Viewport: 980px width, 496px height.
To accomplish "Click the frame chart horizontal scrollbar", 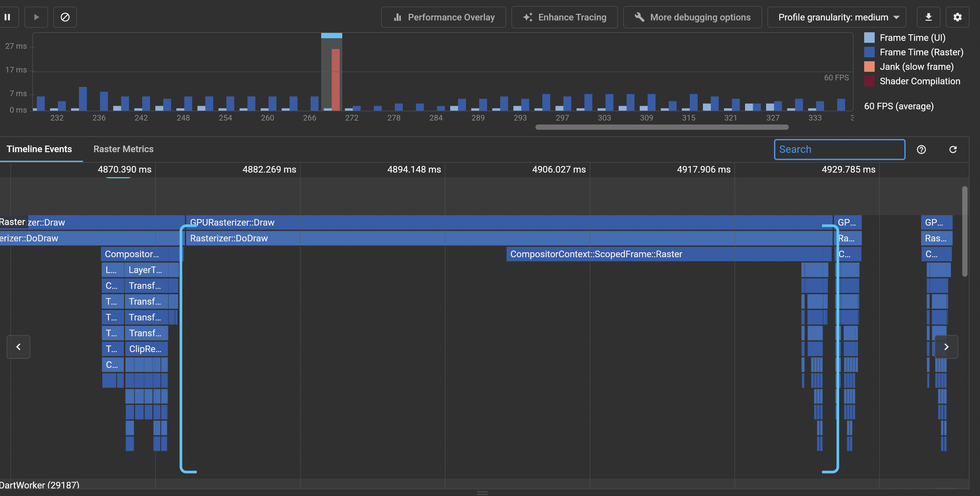I will [x=661, y=127].
